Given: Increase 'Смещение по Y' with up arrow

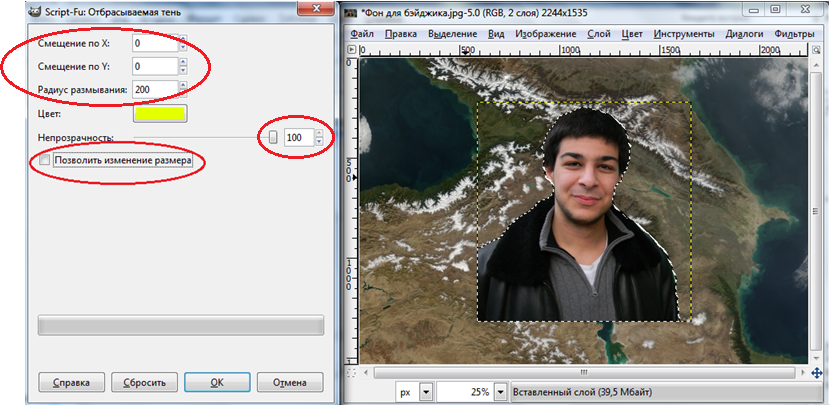Looking at the screenshot, I should (183, 62).
